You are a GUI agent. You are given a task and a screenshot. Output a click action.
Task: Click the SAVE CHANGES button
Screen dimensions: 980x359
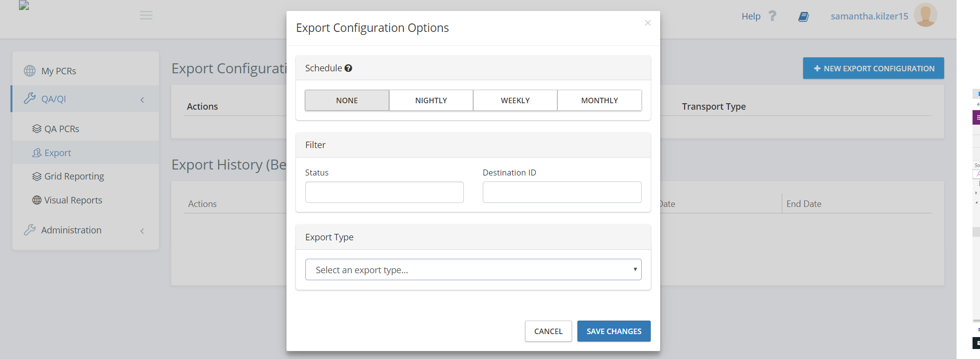coord(613,331)
